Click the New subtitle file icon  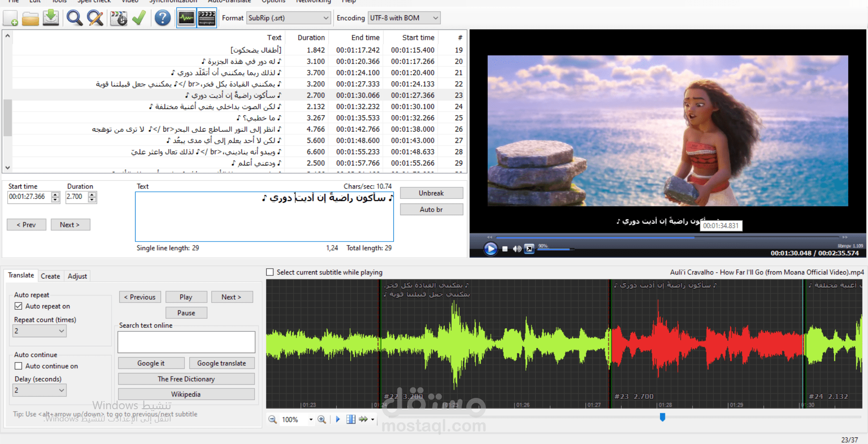point(10,18)
